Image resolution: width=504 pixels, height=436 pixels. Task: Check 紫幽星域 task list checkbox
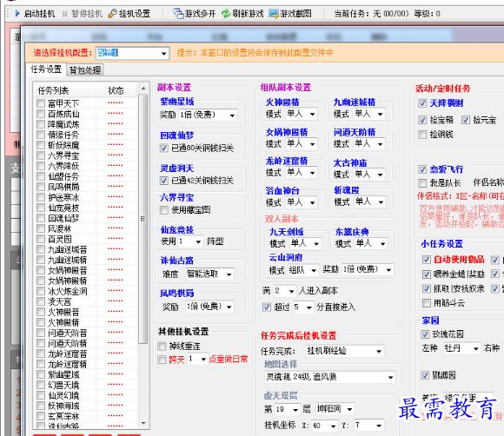tap(41, 374)
